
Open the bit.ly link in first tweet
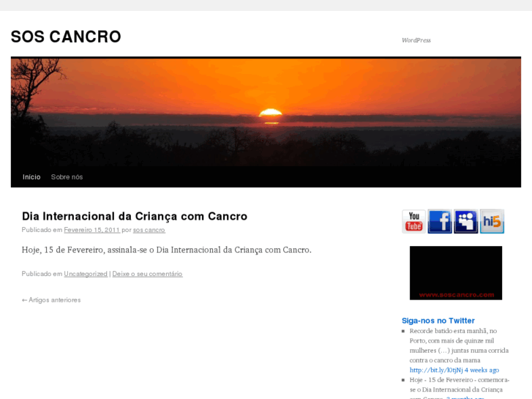pos(436,370)
